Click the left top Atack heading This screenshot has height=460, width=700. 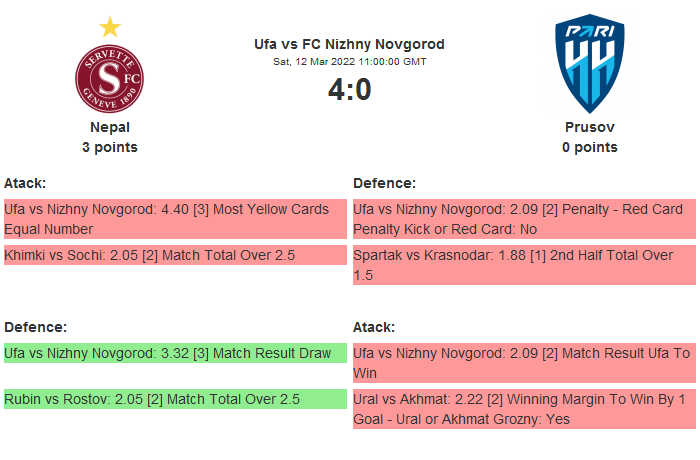(x=25, y=183)
